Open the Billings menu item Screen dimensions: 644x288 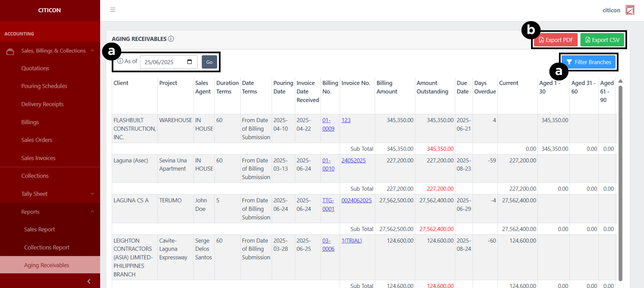(x=30, y=122)
